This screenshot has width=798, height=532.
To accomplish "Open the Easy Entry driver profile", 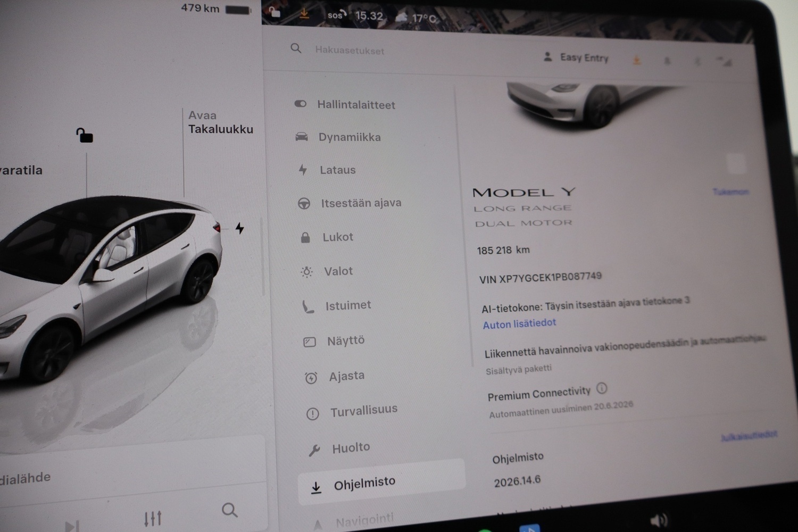I will pos(576,57).
